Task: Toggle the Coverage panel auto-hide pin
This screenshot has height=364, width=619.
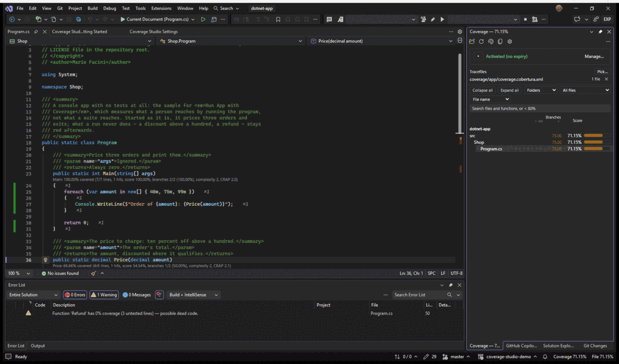Action: [600, 31]
